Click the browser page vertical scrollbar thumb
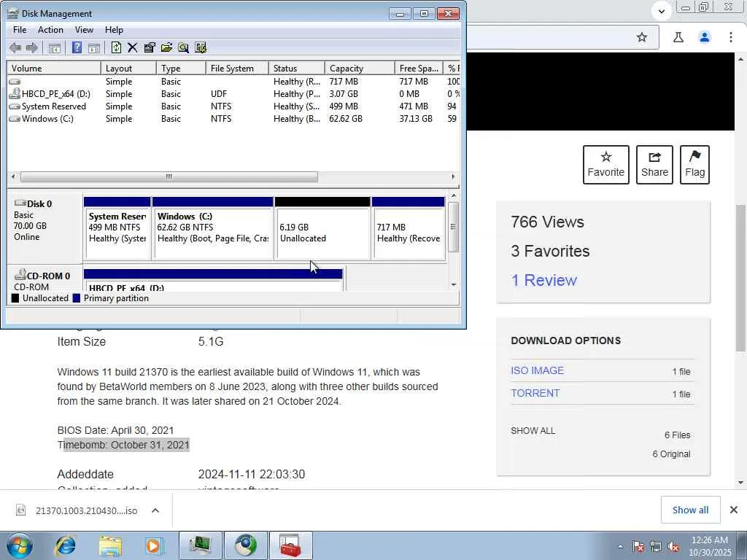The width and height of the screenshot is (747, 560). point(740,279)
